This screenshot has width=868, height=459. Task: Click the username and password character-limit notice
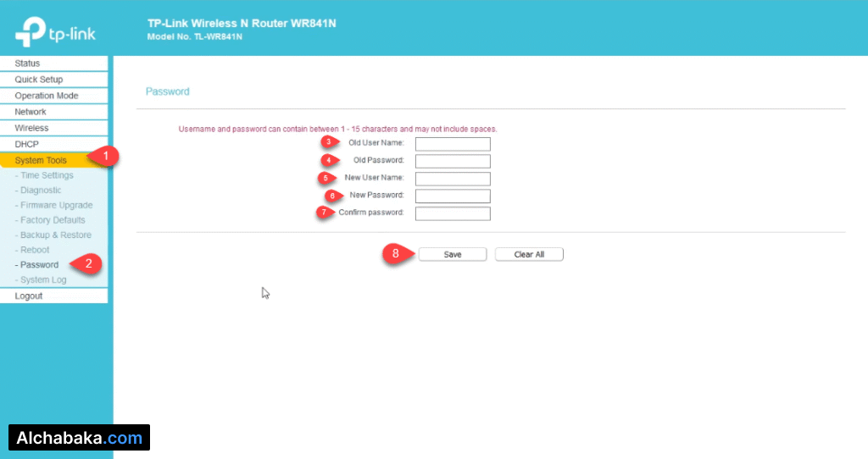337,129
